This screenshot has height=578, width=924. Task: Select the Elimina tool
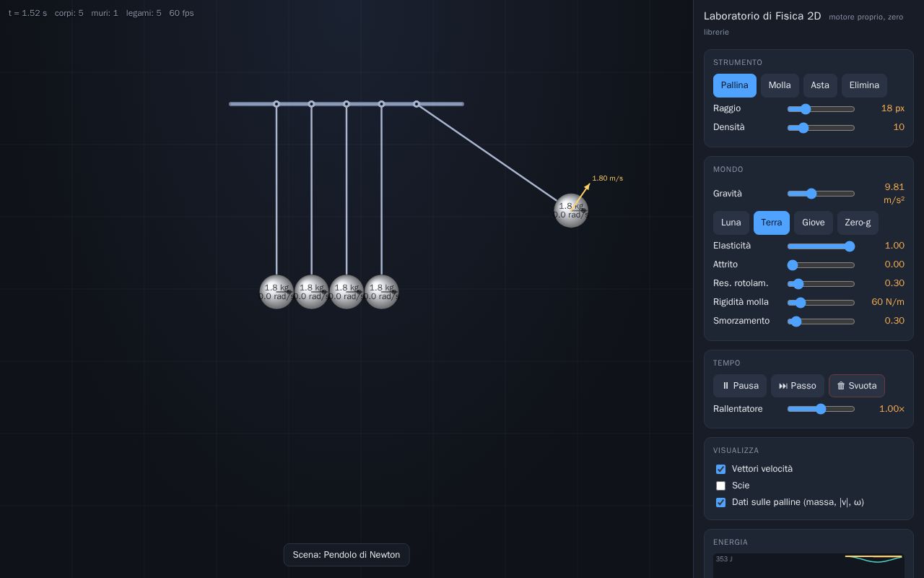point(864,85)
